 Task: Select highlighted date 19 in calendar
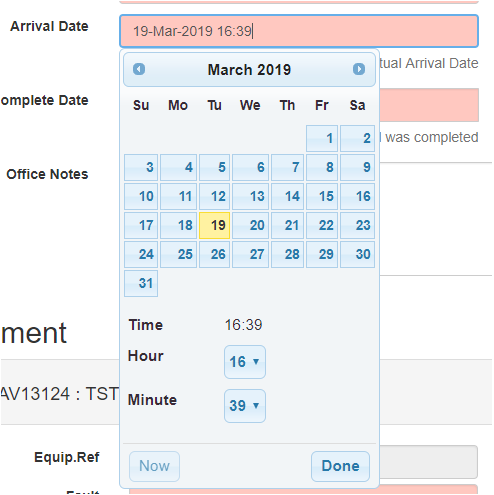pyautogui.click(x=214, y=225)
